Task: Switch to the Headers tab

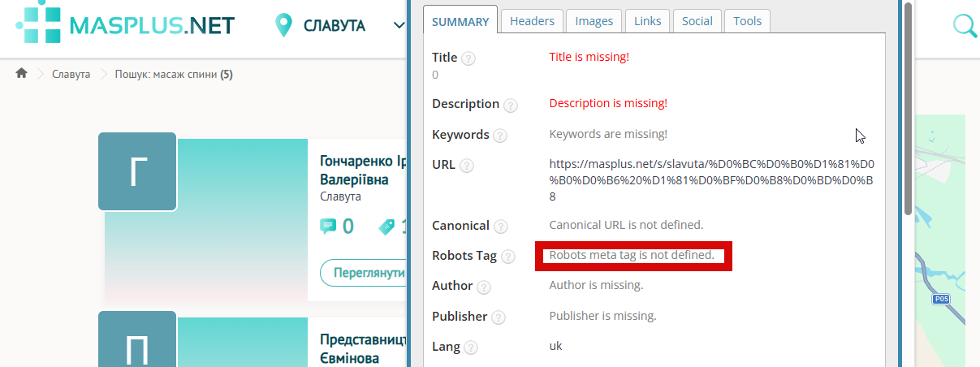Action: click(x=532, y=21)
